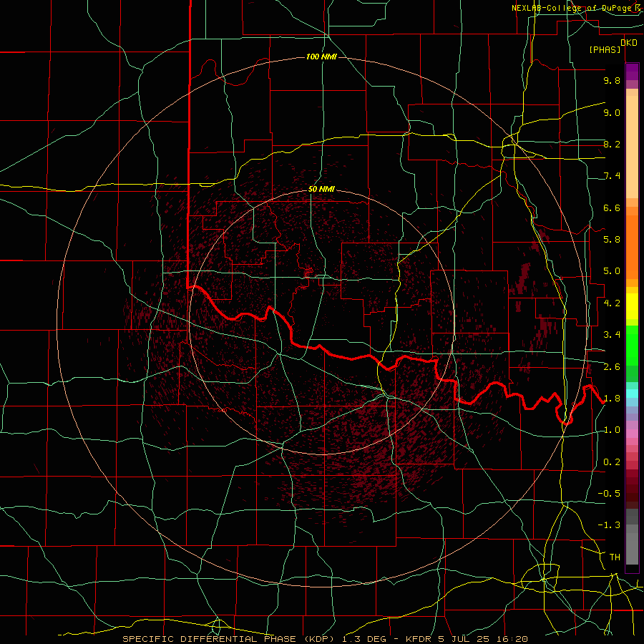Select the 9.0 scale value
644x644 pixels.
pos(612,112)
